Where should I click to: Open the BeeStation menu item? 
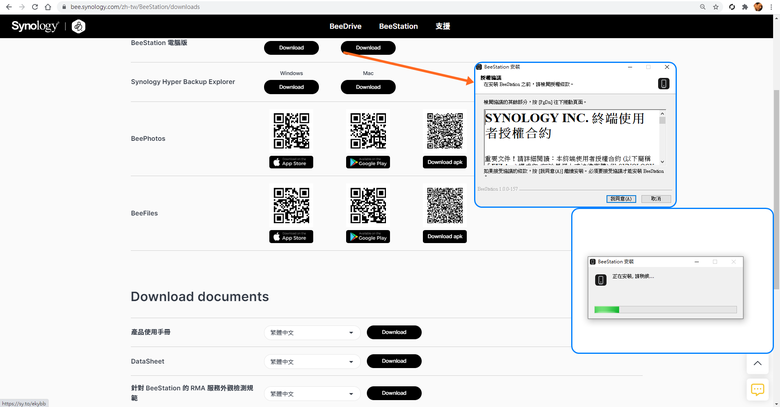pyautogui.click(x=398, y=26)
